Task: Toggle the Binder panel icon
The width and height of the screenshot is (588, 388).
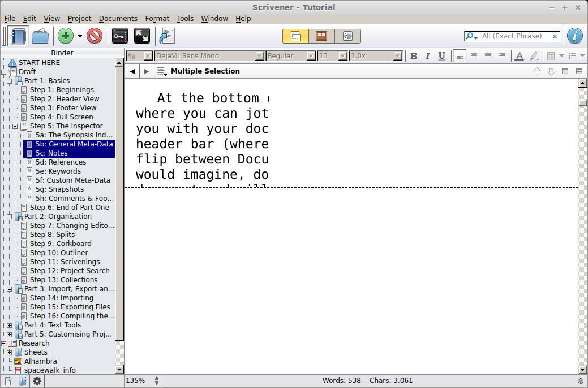Action: click(x=18, y=36)
